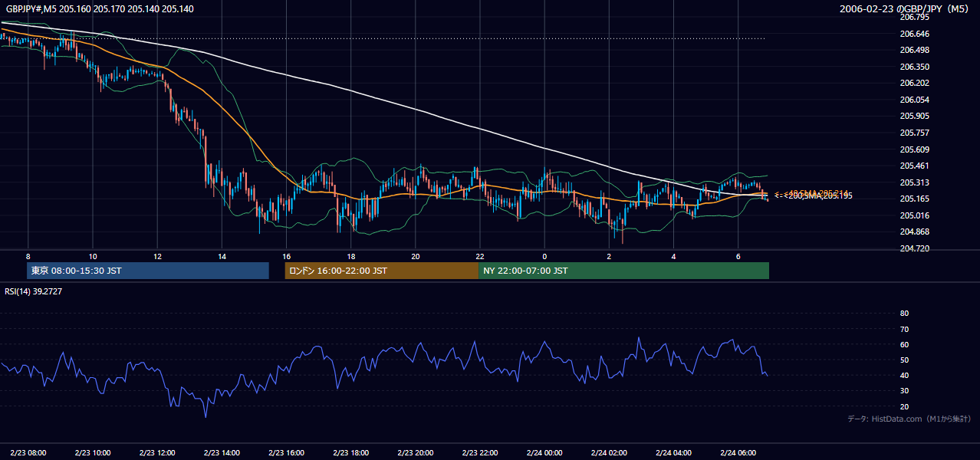Click the 2/24 02:00 date label
Viewport: 980px width, 460px height.
pos(609,453)
